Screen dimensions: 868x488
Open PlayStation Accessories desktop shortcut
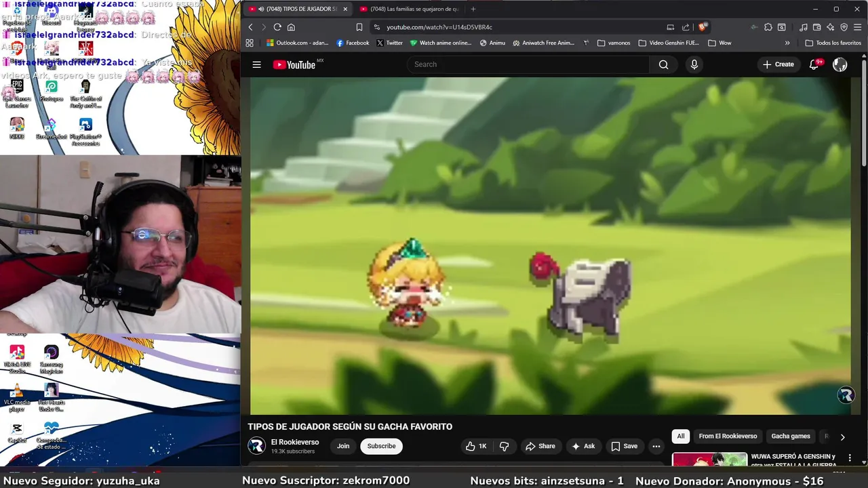point(85,131)
